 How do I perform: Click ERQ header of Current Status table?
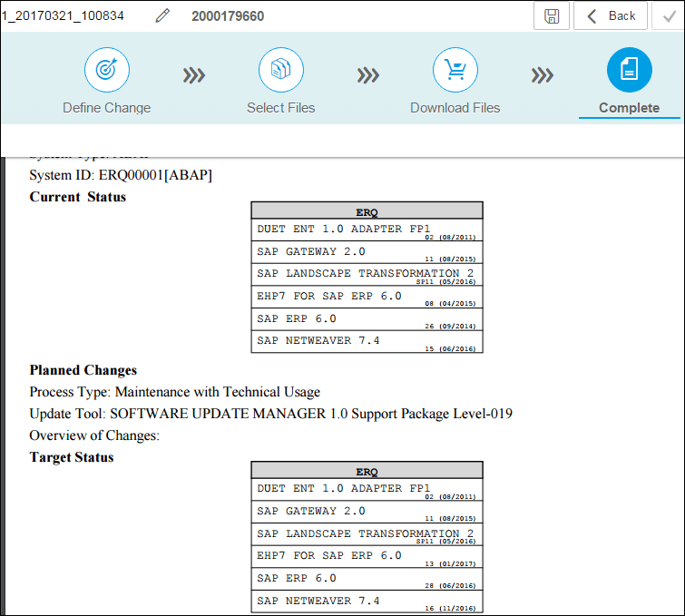point(367,211)
